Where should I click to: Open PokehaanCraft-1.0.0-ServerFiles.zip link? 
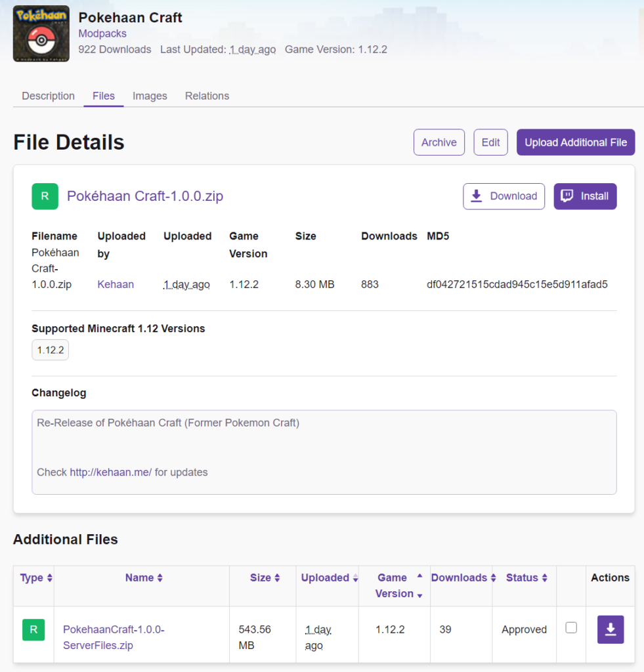114,637
